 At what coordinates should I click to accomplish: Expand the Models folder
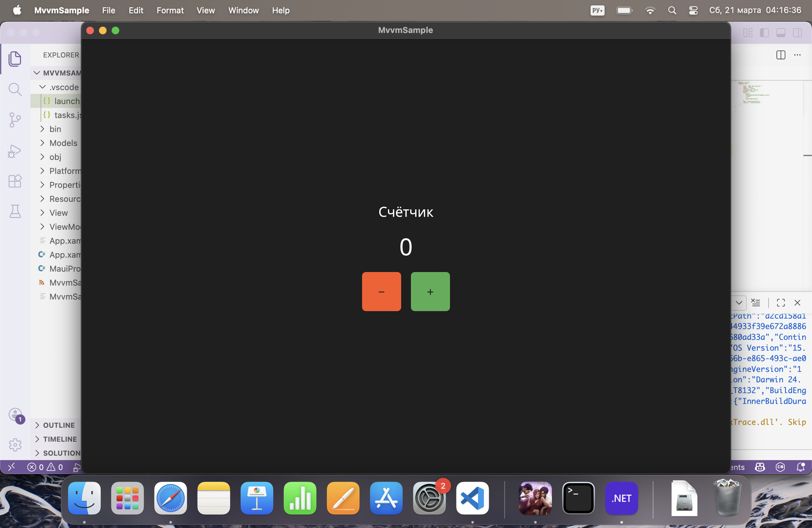click(63, 143)
